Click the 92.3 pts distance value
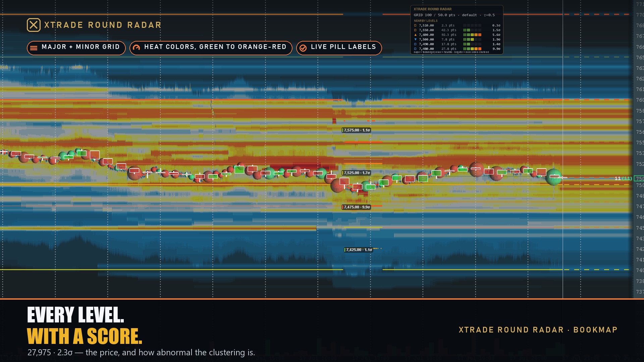The height and width of the screenshot is (362, 644). 449,35
